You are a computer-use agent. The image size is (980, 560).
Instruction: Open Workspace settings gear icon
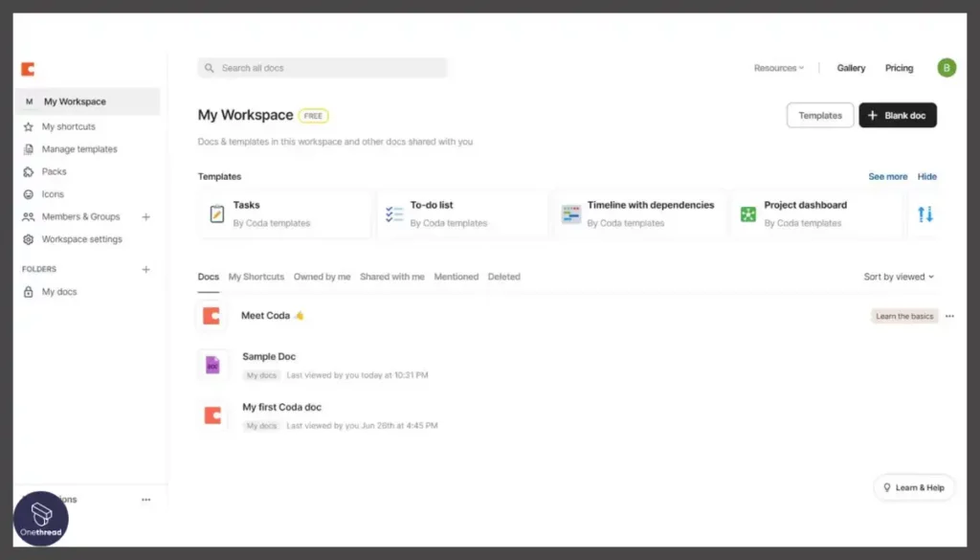(28, 239)
